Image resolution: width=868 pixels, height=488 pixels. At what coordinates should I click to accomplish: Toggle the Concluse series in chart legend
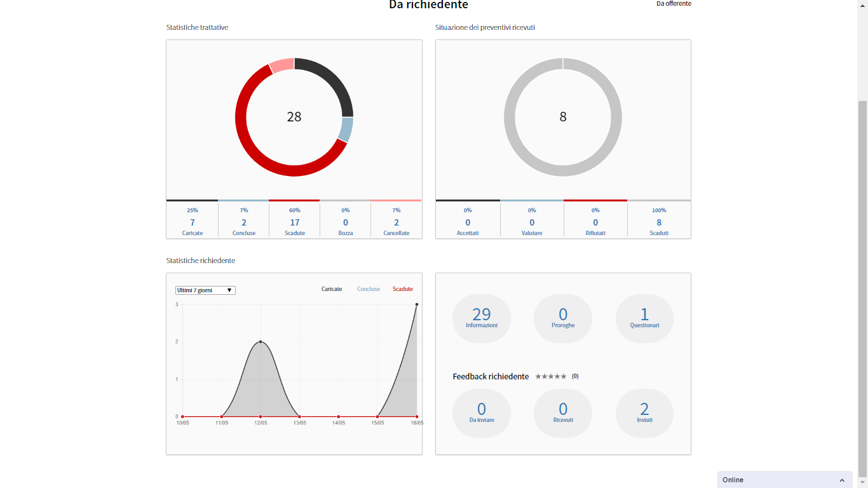click(x=369, y=289)
